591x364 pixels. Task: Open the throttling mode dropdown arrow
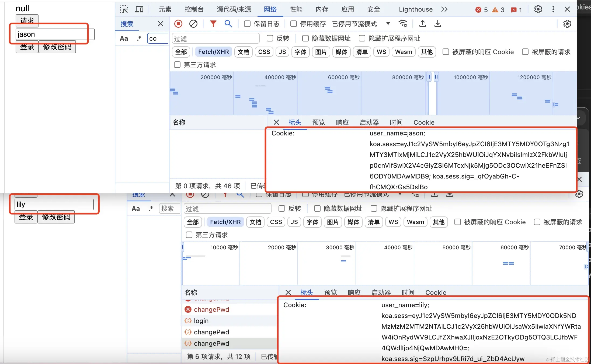point(388,23)
